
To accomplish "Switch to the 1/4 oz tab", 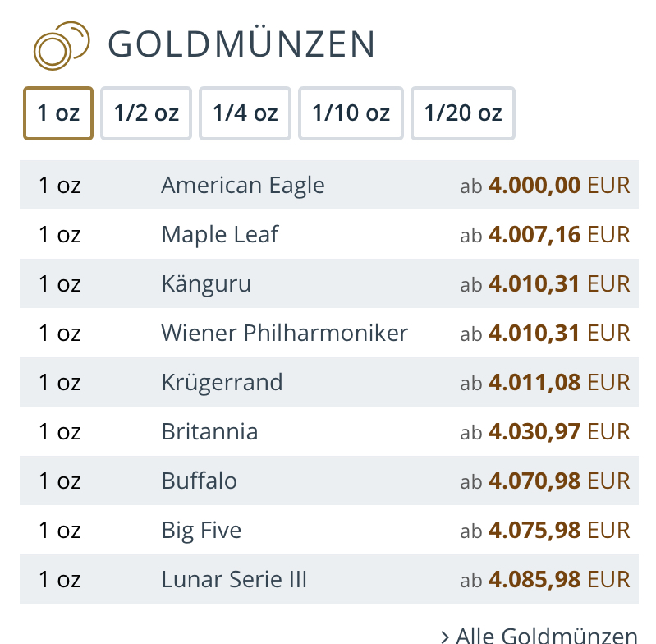I will tap(245, 113).
